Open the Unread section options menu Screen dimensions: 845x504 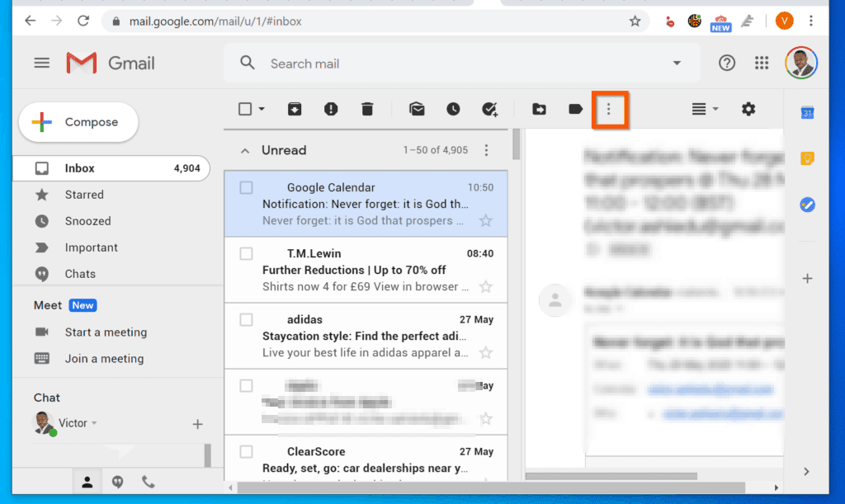click(x=486, y=150)
